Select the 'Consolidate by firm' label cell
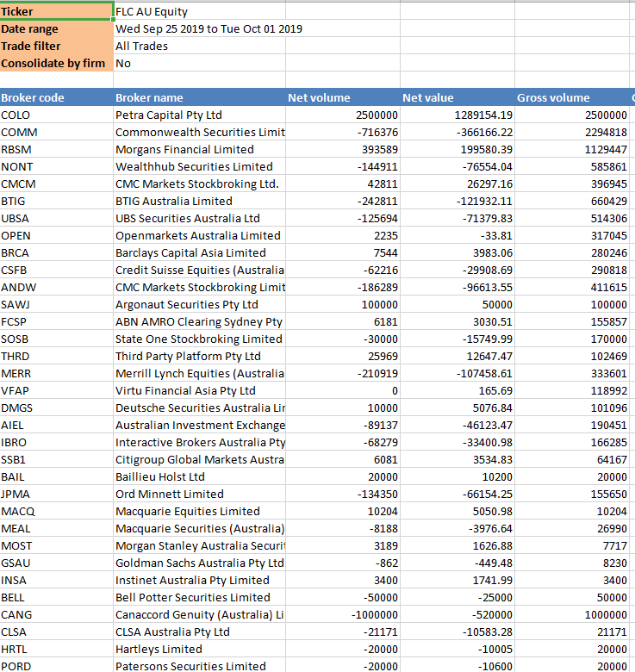Image resolution: width=635 pixels, height=672 pixels. coord(56,63)
